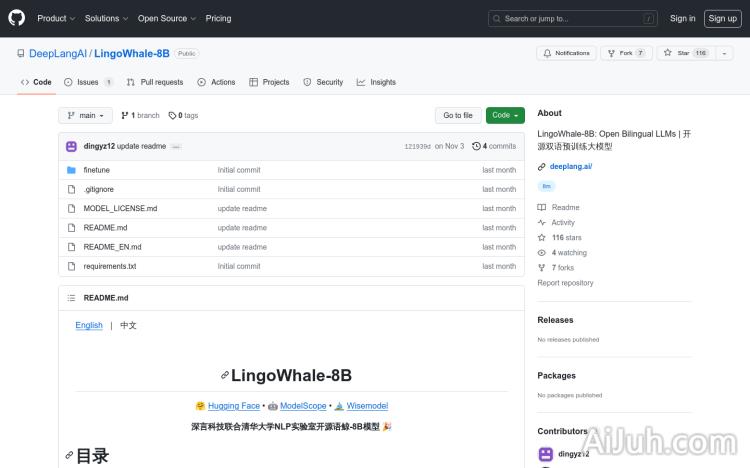Open the Security tab
The image size is (750, 468).
tap(323, 82)
